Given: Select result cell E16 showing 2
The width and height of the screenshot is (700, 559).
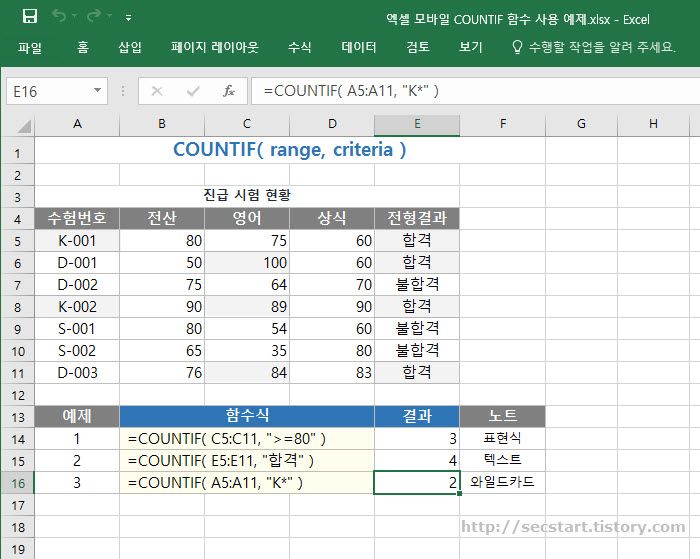Looking at the screenshot, I should pos(417,483).
